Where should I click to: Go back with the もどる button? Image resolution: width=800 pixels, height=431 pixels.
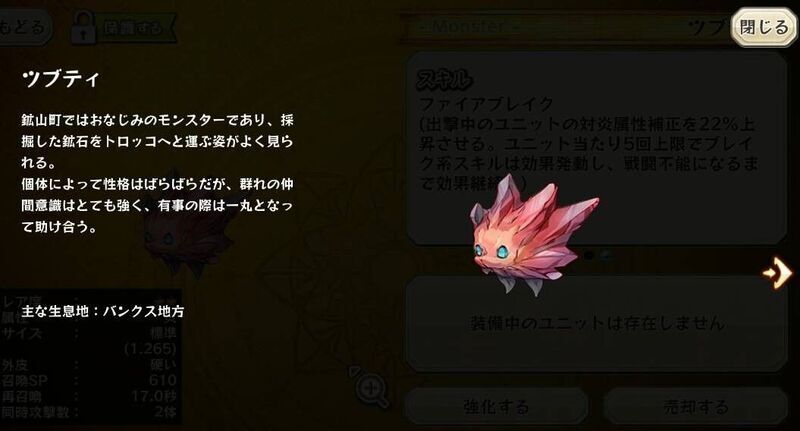pos(24,27)
